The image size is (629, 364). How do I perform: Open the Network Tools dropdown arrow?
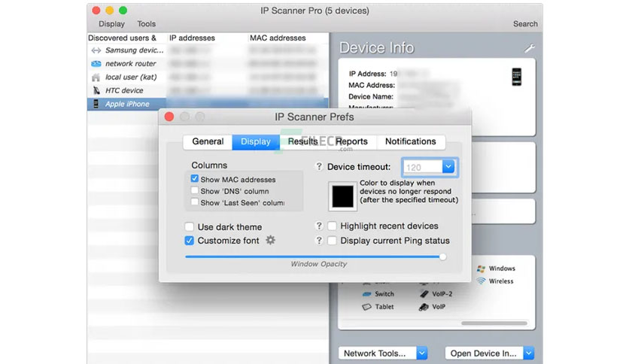click(421, 353)
